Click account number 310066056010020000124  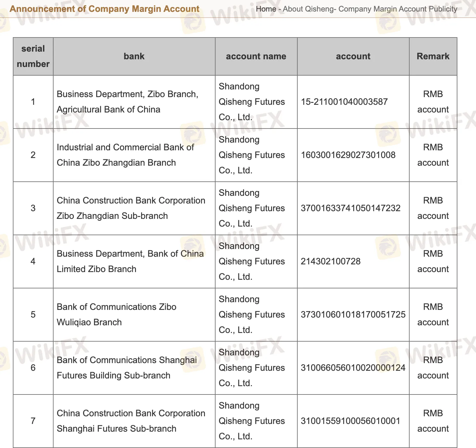click(353, 368)
